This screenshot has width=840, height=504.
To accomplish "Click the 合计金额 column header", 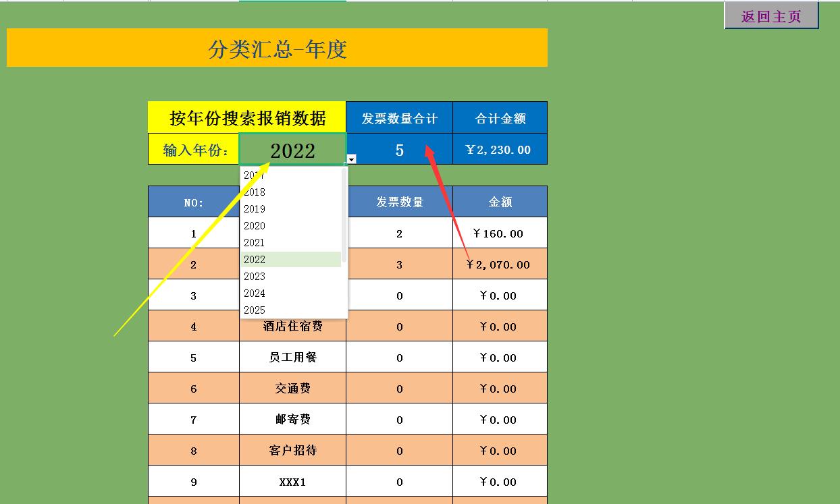I will [499, 117].
